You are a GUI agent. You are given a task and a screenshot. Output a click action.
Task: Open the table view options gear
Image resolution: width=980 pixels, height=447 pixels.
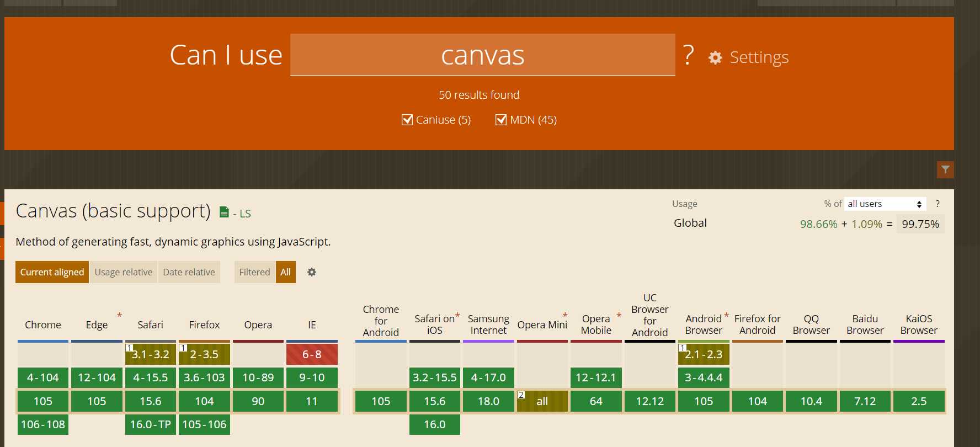312,272
